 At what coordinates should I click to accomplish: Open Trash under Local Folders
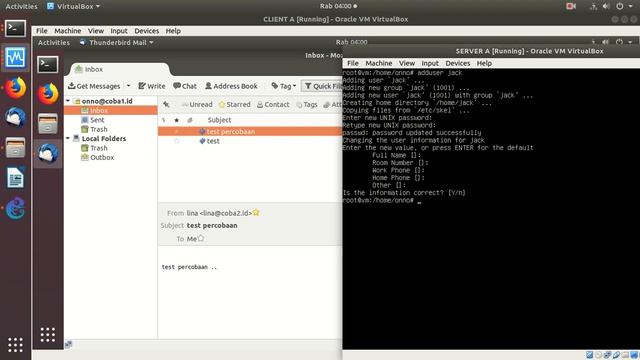[x=98, y=148]
